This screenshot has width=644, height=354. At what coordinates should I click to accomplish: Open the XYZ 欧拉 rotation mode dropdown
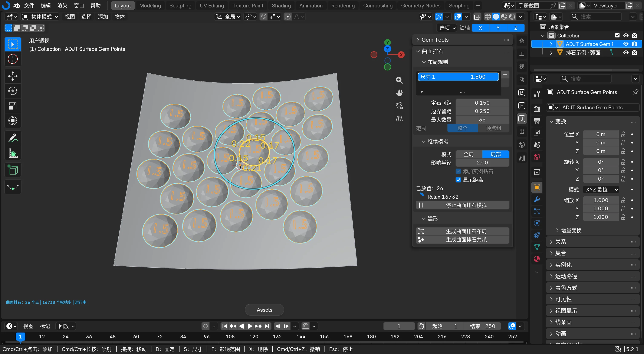tap(601, 190)
